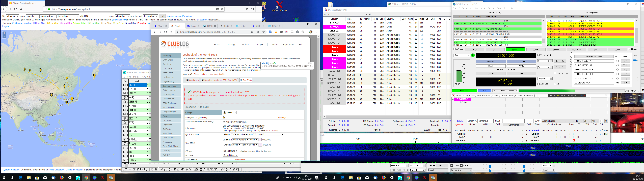Click the Pocket icon in Firefox address bar

click(x=217, y=9)
